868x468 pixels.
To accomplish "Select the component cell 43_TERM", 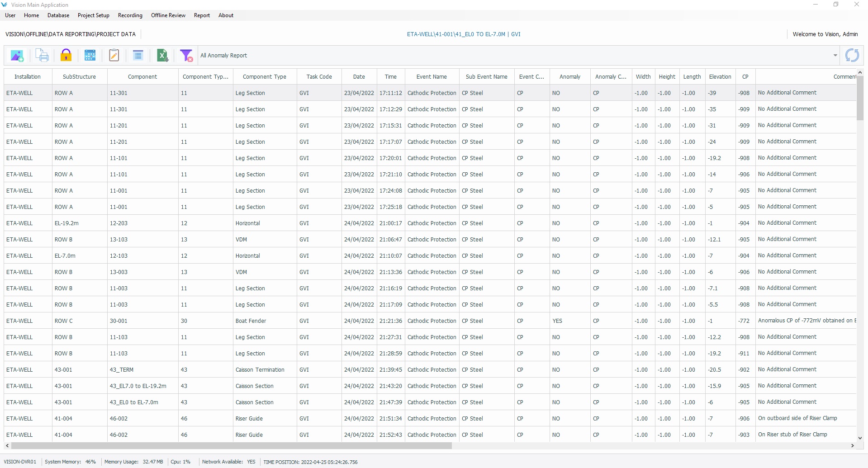I will (142, 370).
